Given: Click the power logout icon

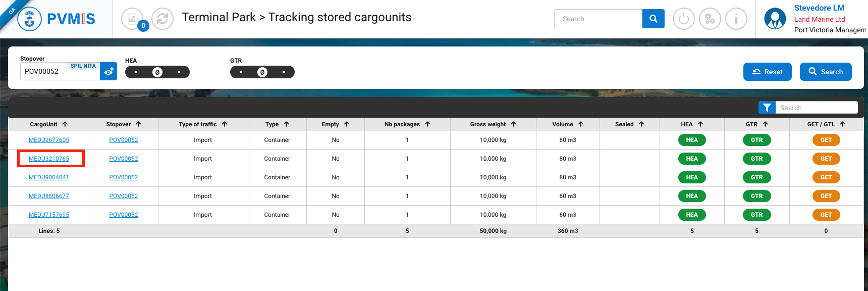Looking at the screenshot, I should (x=683, y=19).
